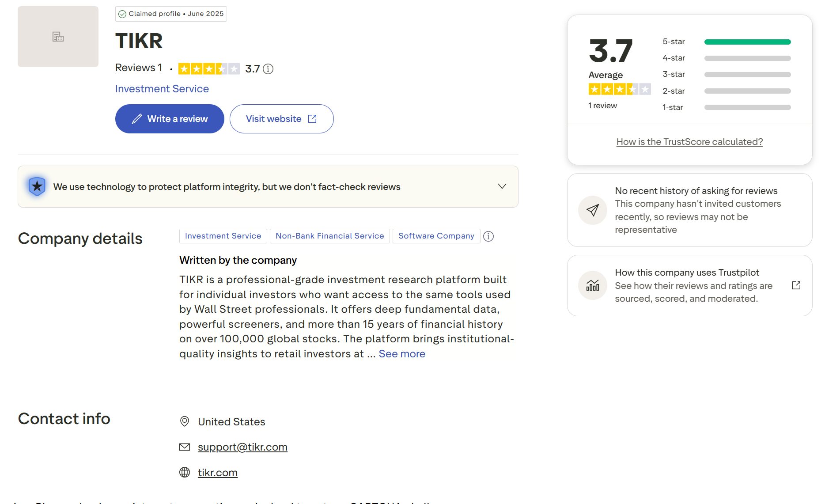The image size is (825, 504).
Task: Click the pencil icon in Write a review
Action: (x=137, y=119)
